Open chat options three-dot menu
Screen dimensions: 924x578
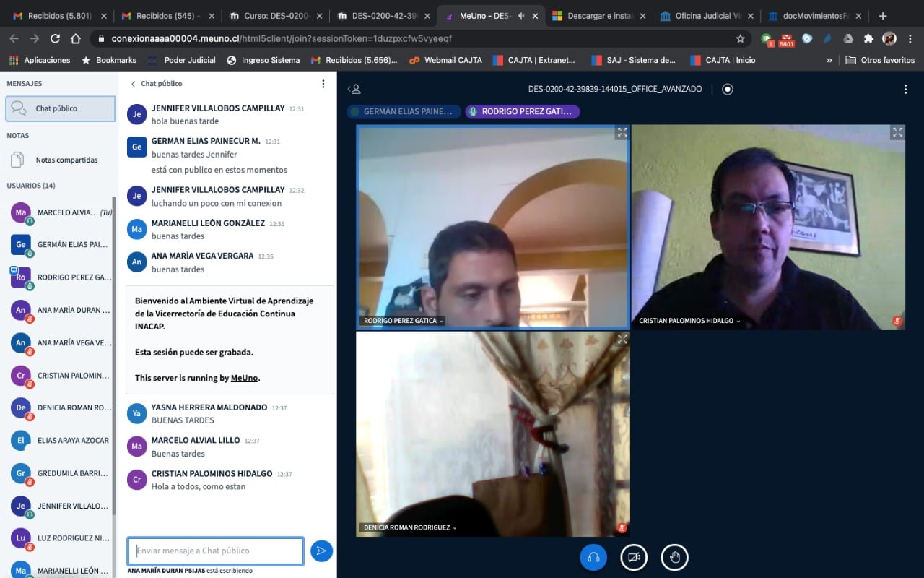click(323, 84)
